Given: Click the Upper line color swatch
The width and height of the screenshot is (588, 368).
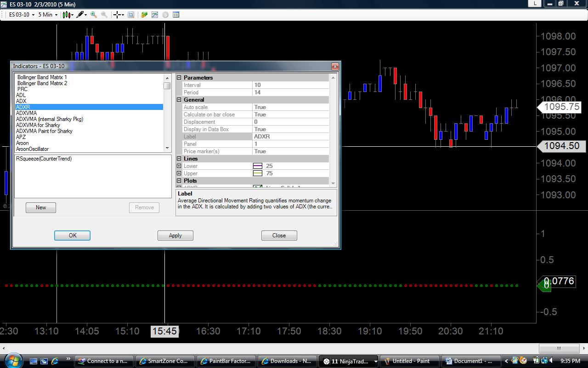Looking at the screenshot, I should click(x=258, y=173).
